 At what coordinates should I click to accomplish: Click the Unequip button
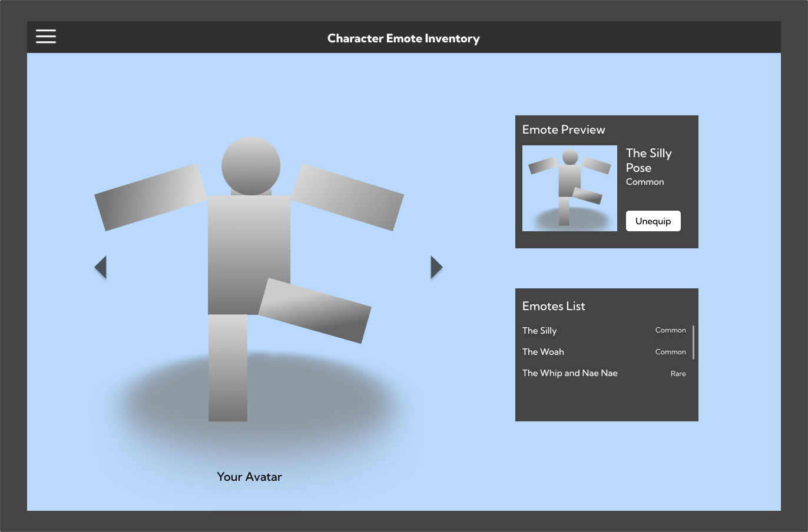coord(653,221)
